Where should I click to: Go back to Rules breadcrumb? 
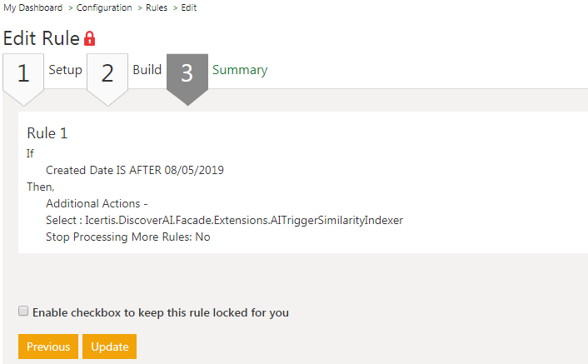[x=157, y=7]
